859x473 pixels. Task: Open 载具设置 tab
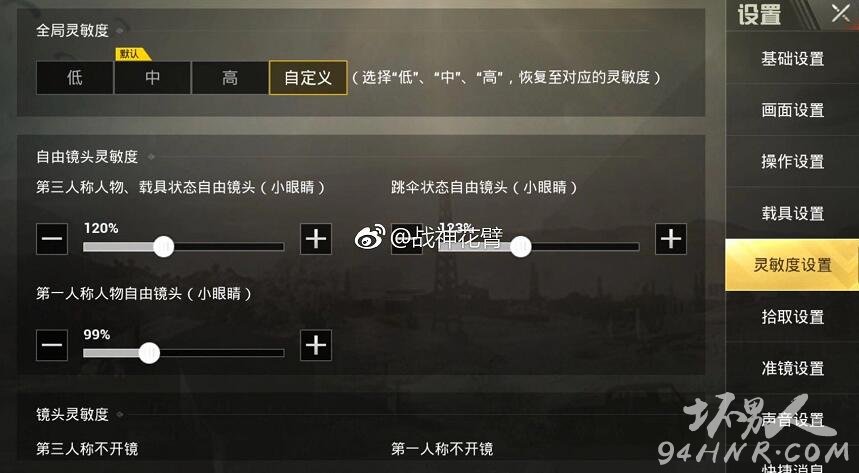click(x=792, y=213)
